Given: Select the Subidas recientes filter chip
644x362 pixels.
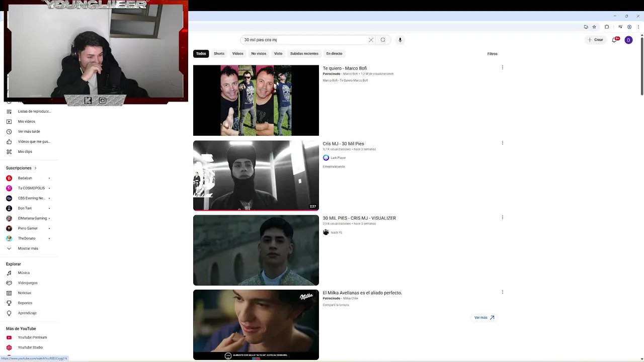Looking at the screenshot, I should click(x=304, y=54).
